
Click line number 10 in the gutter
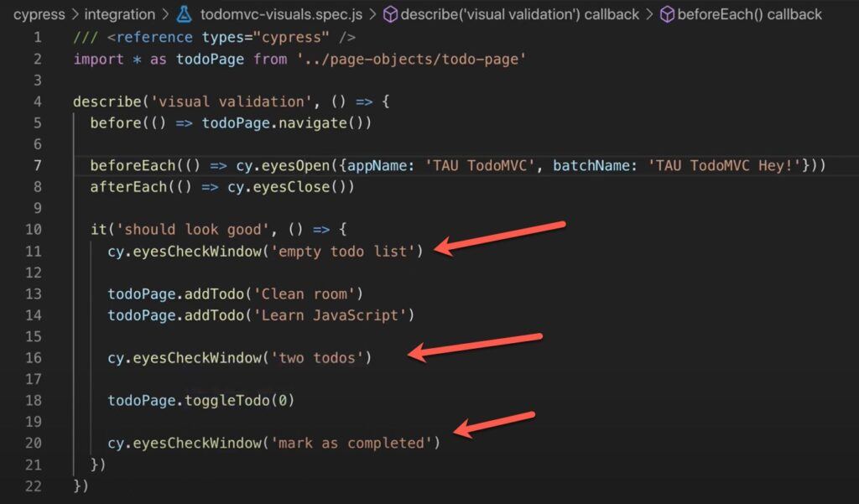[x=33, y=230]
